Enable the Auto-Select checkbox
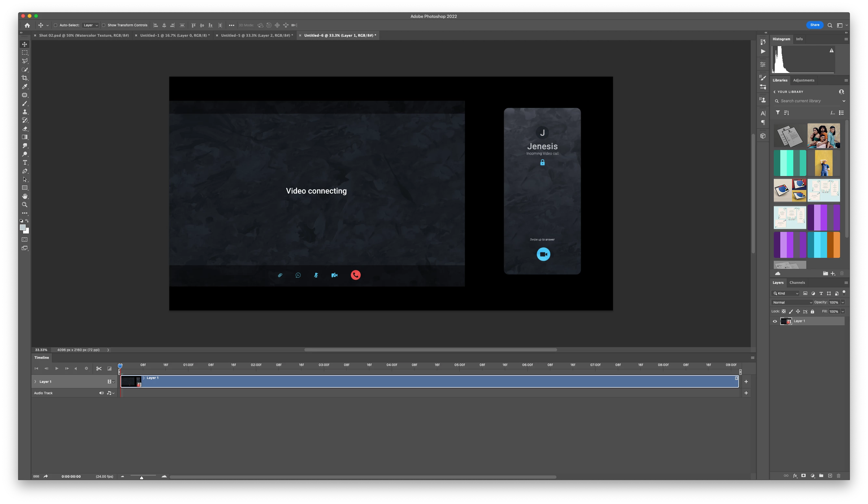Viewport: 868px width, 504px height. tap(56, 25)
